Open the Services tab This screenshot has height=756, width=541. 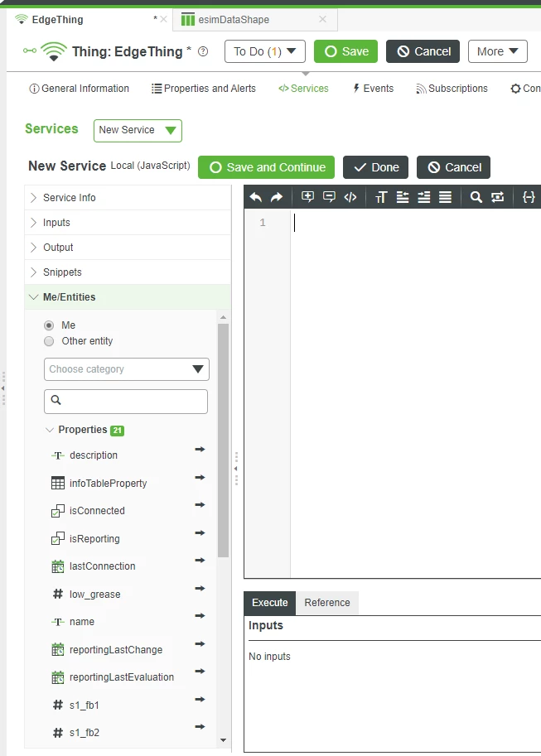tap(303, 89)
